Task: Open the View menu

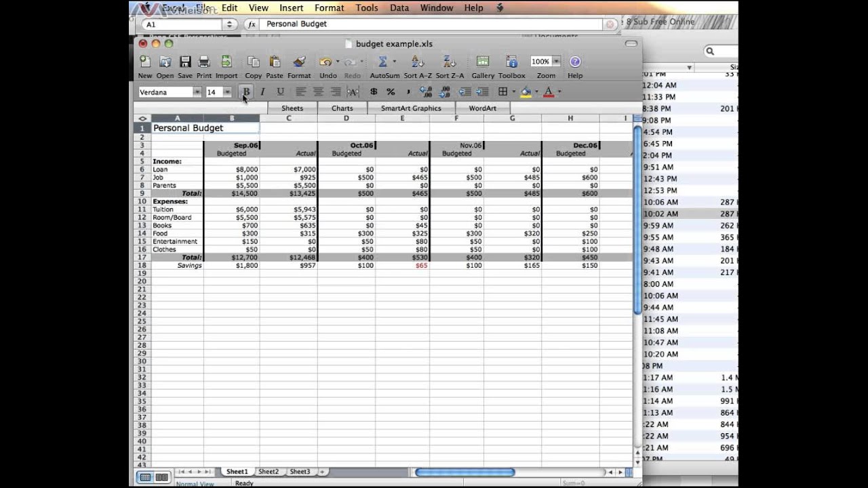Action: [258, 8]
